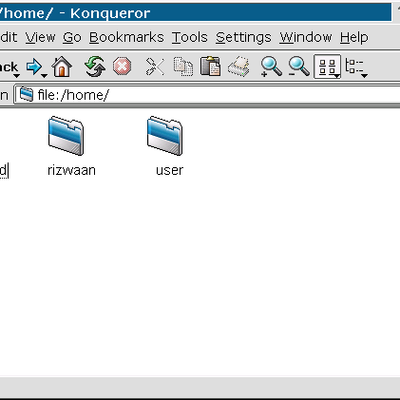400x400 pixels.
Task: Paste with the clipboard icon
Action: 210,66
